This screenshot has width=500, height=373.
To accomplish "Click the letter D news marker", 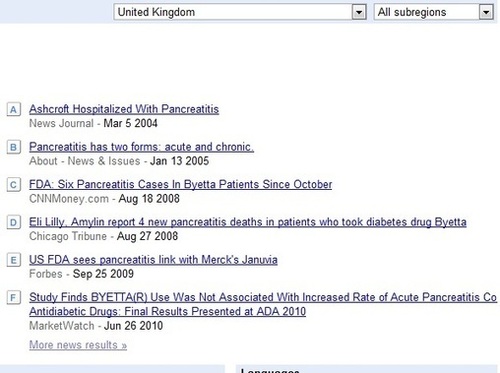I will (x=14, y=222).
